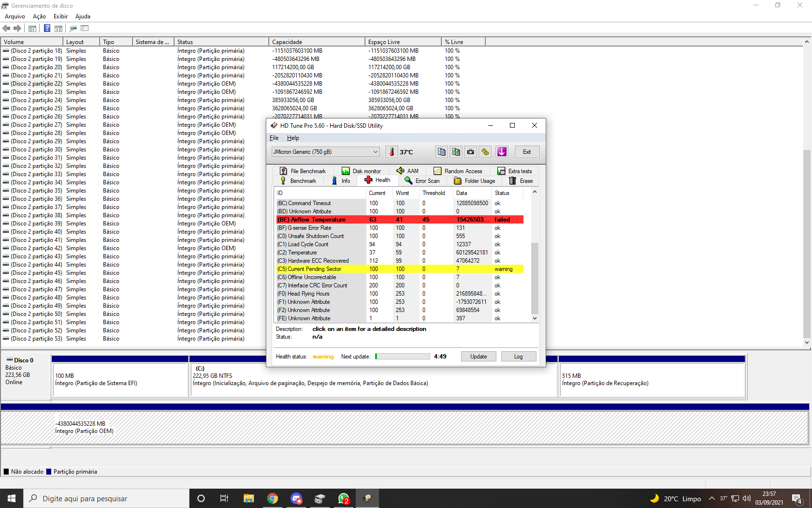
Task: Switch to the File Benchmark tab
Action: click(x=303, y=171)
